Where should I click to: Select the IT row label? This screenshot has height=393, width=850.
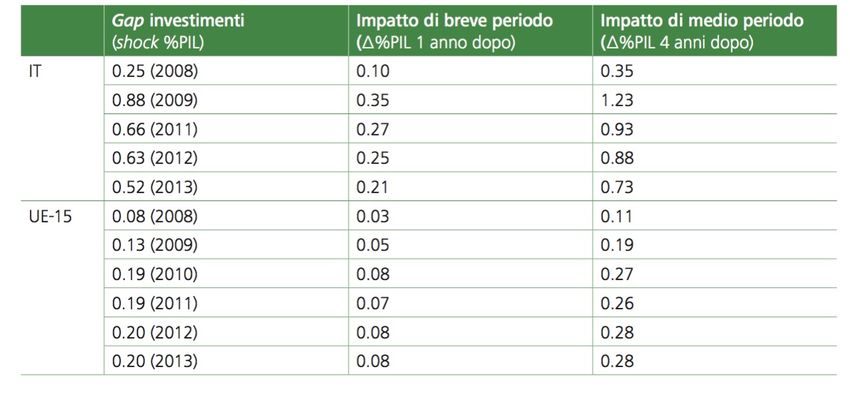(35, 72)
